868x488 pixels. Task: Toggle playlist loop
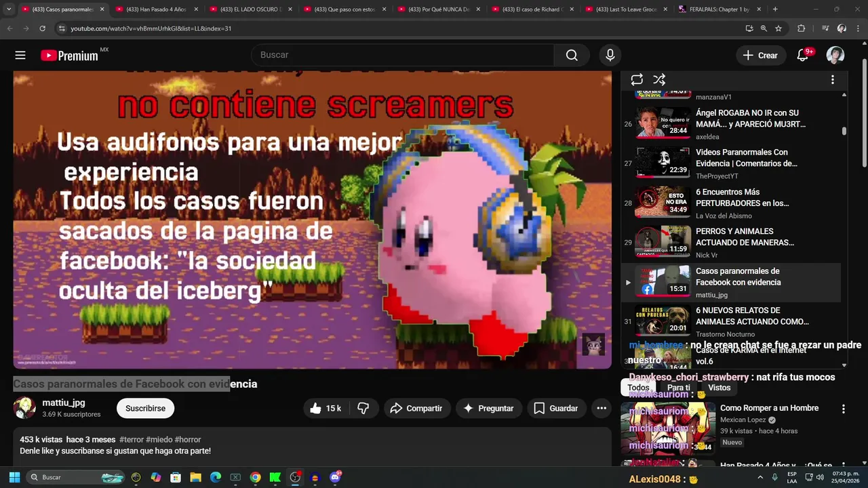(637, 80)
